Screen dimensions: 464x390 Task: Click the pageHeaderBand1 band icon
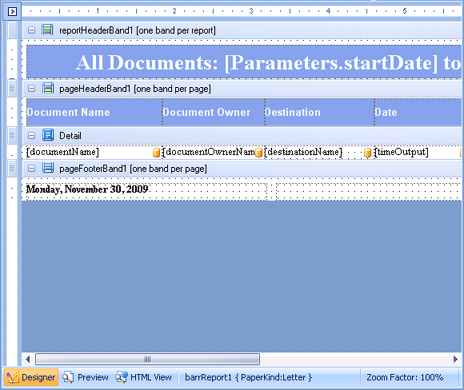48,88
